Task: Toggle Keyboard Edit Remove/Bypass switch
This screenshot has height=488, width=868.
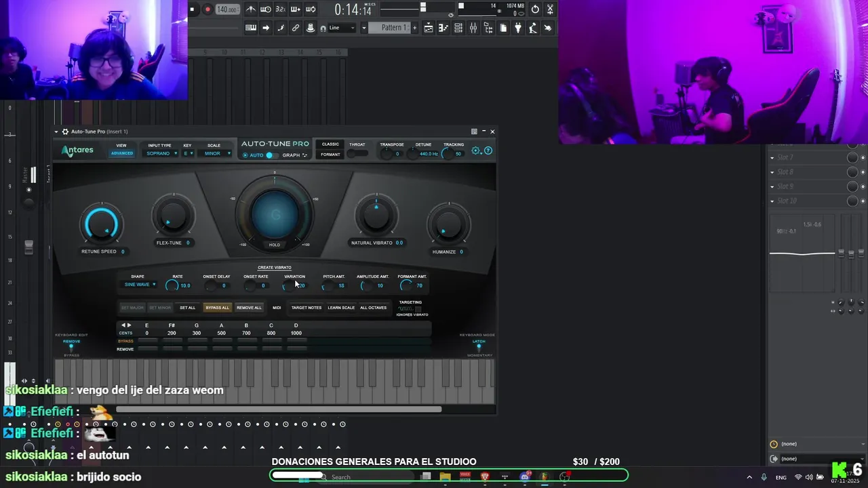Action: [71, 348]
